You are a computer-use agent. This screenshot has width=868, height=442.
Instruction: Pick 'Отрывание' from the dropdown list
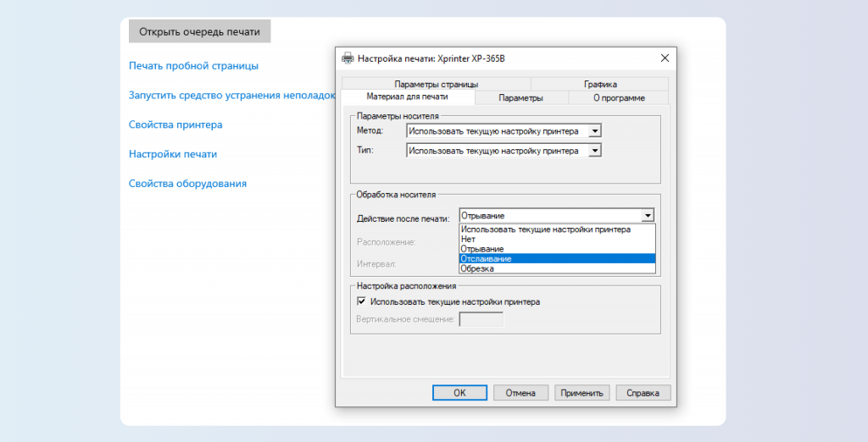[x=557, y=249]
